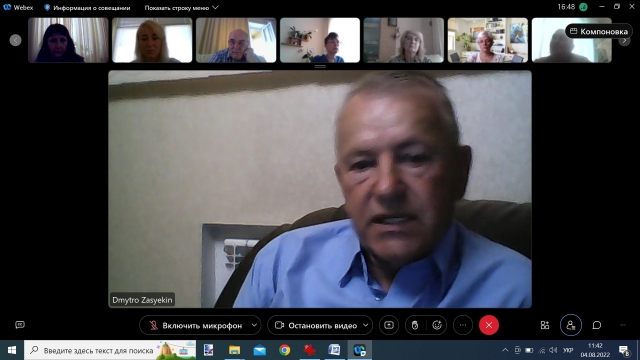Open the Word document taskbar icon
The height and width of the screenshot is (360, 640).
click(334, 350)
